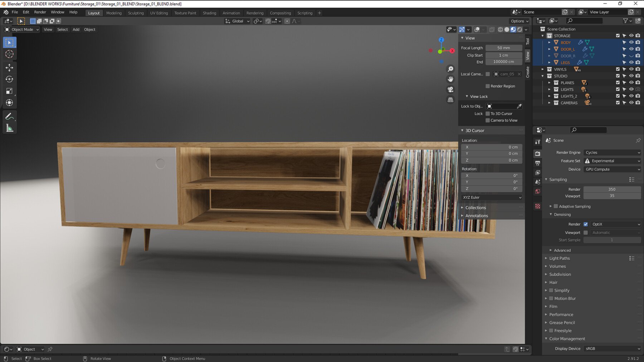Open the Render menu
644x362 pixels.
(40, 12)
